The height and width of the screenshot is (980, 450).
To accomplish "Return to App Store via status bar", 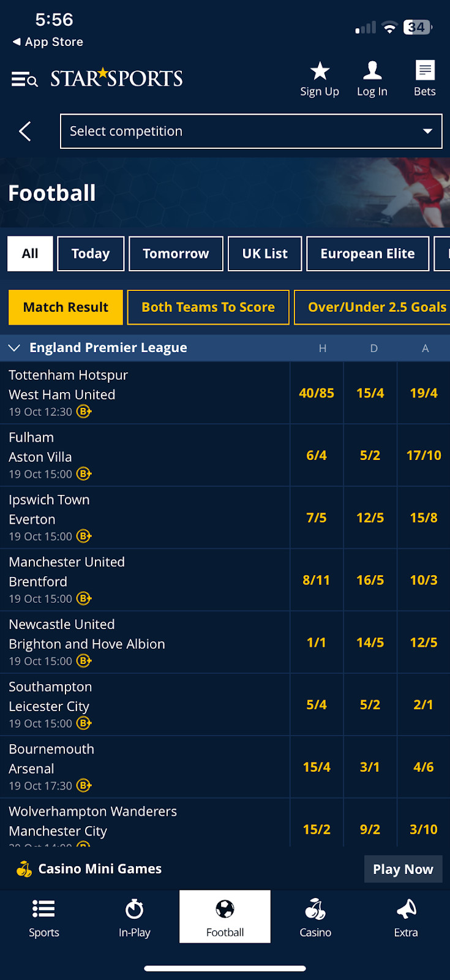I will (48, 42).
